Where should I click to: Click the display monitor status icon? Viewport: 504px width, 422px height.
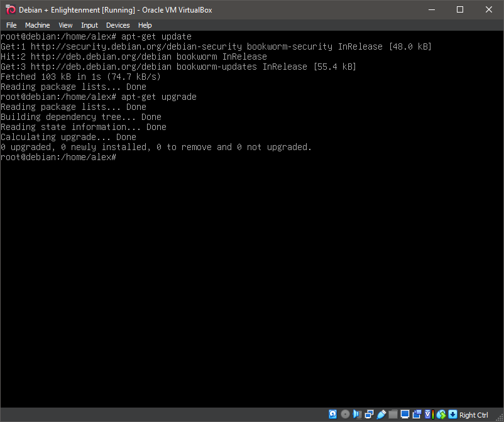[x=405, y=414]
